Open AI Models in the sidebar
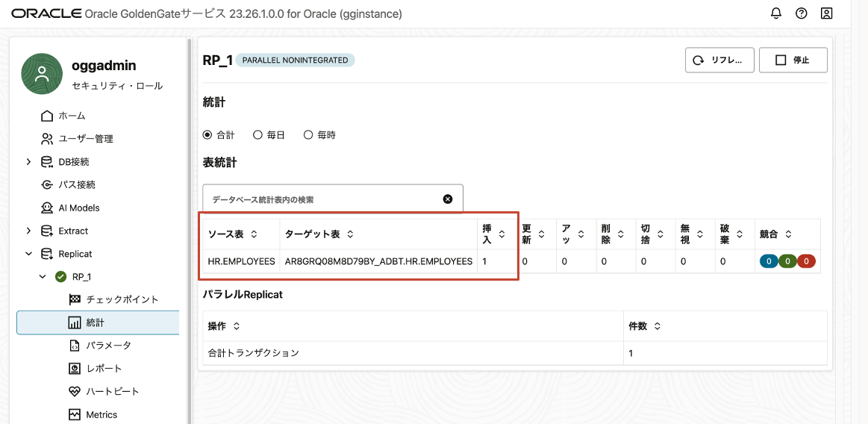This screenshot has width=868, height=424. 78,208
